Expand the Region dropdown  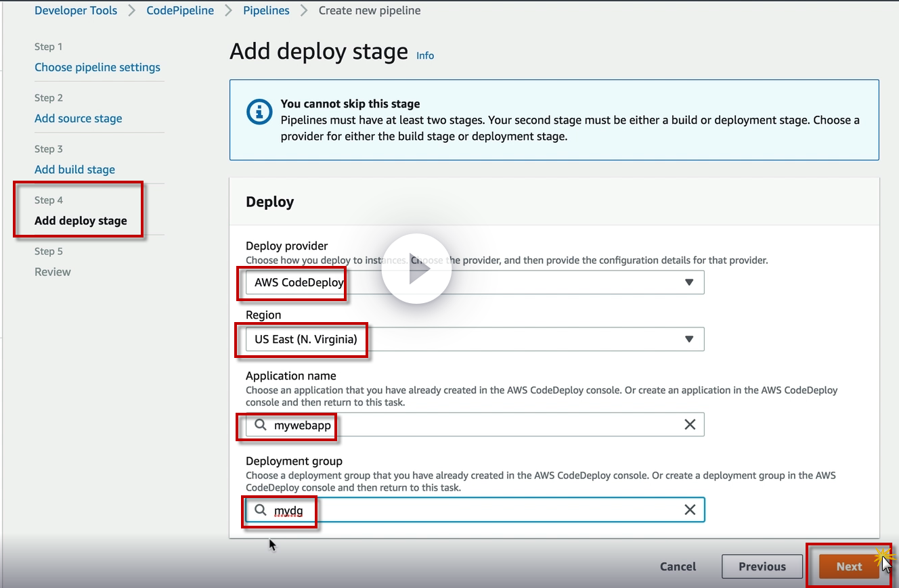(x=475, y=339)
